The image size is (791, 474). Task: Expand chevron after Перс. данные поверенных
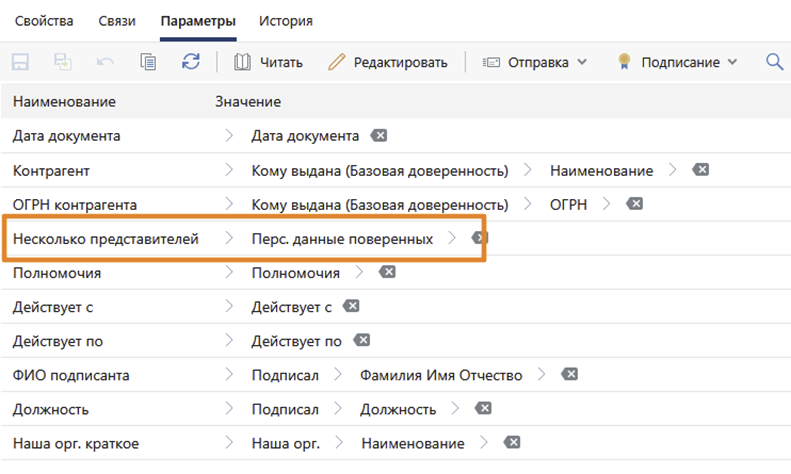pyautogui.click(x=452, y=238)
